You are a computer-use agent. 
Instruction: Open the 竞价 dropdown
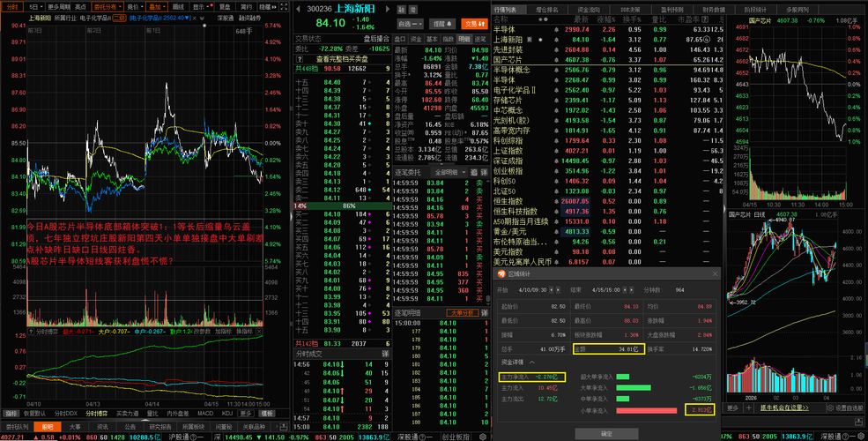point(134,7)
